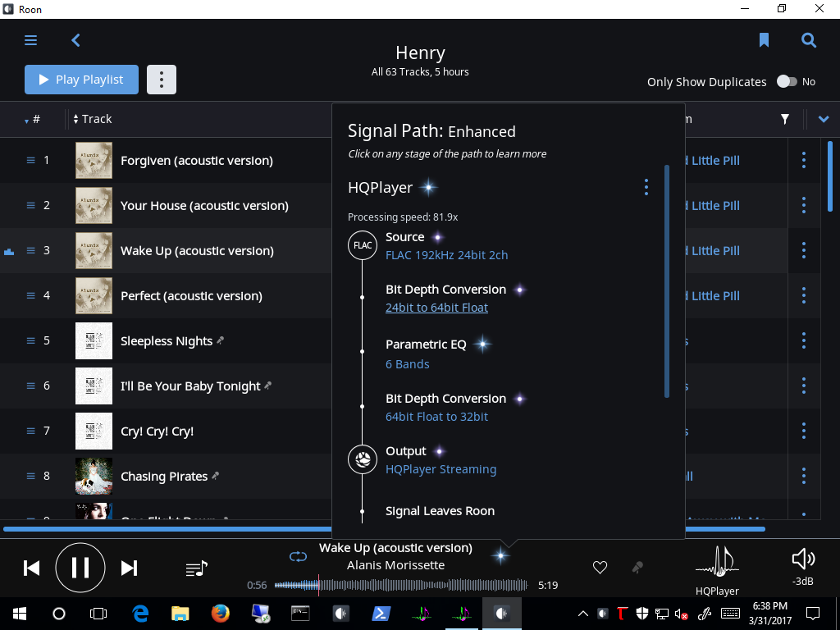Click the track list vertical scrollbar
Viewport: 840px width, 630px height.
(830, 177)
